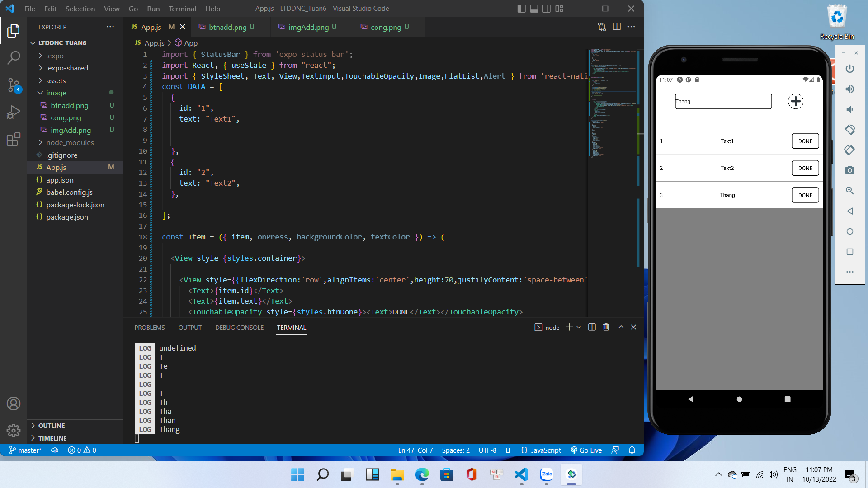Viewport: 868px width, 488px height.
Task: Take emulator screenshot with camera icon
Action: click(850, 170)
